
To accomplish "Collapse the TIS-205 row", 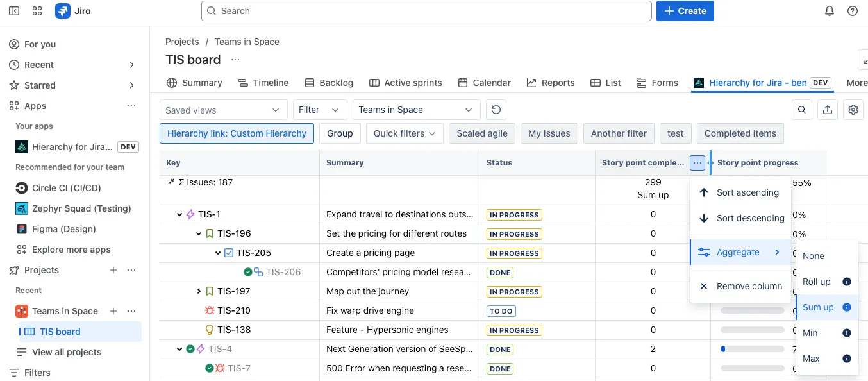I will pyautogui.click(x=218, y=253).
